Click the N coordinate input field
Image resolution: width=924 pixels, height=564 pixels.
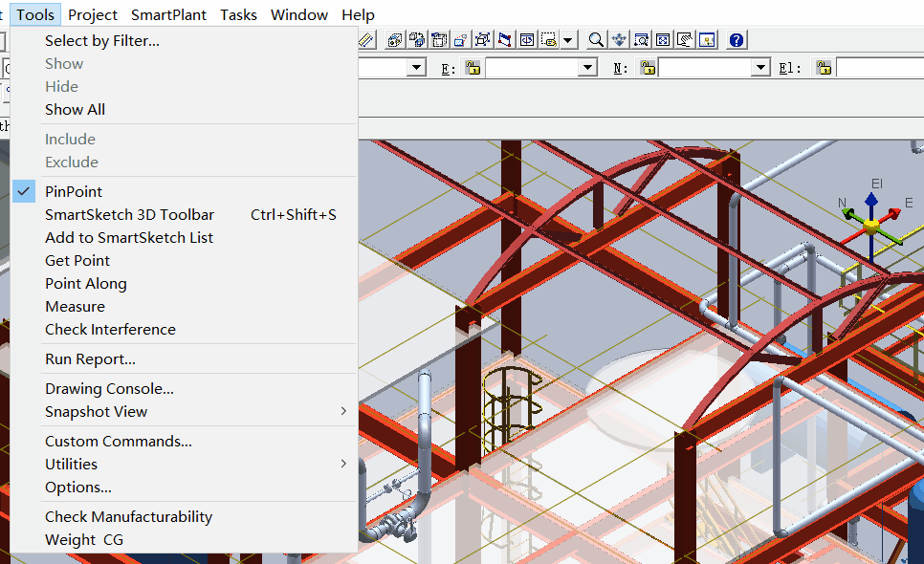pos(706,68)
